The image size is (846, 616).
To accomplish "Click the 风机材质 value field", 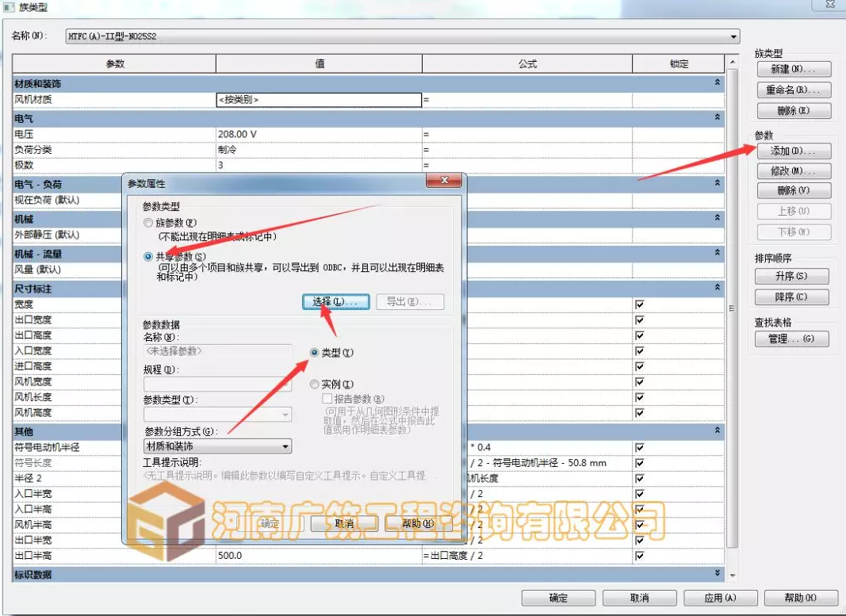I will 319,100.
